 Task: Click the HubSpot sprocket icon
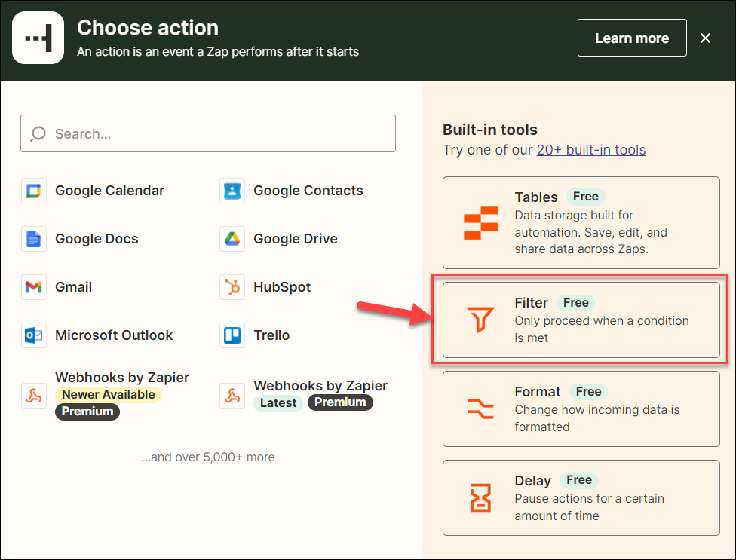[232, 287]
